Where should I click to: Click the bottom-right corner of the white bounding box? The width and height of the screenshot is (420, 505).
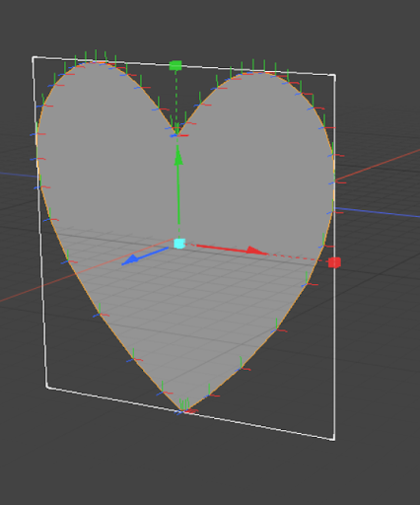point(333,439)
